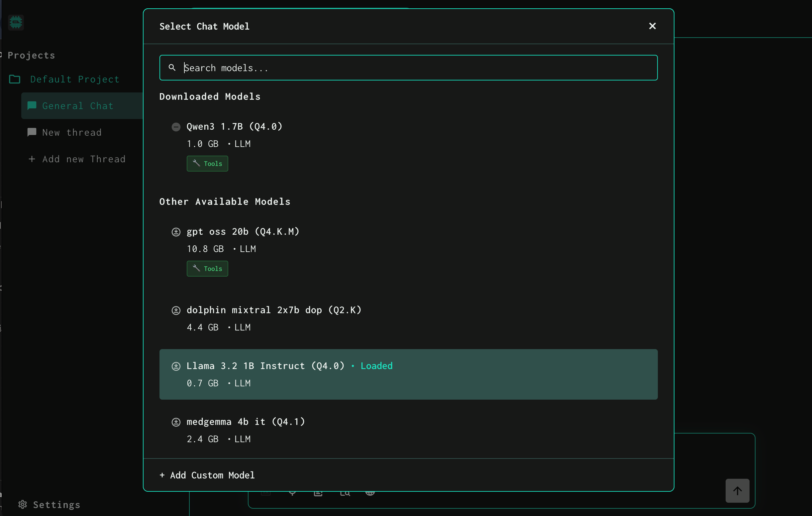Click Add new Thread
This screenshot has width=812, height=516.
click(x=77, y=159)
